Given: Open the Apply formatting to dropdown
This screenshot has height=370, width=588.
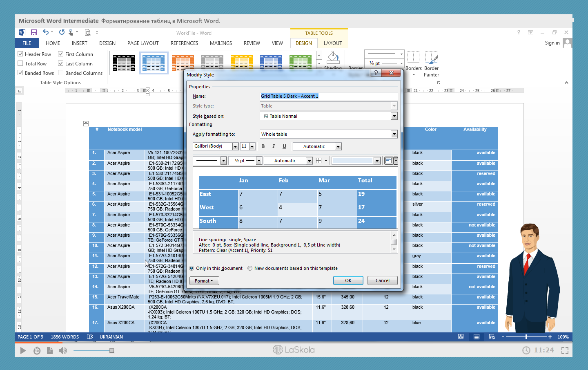Looking at the screenshot, I should tap(394, 134).
